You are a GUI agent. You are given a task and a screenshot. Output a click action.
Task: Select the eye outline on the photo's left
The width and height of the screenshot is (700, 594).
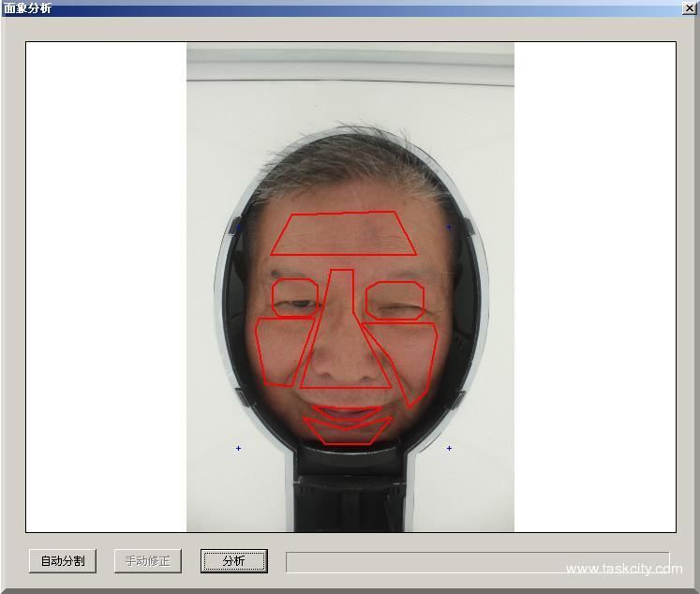click(x=294, y=297)
